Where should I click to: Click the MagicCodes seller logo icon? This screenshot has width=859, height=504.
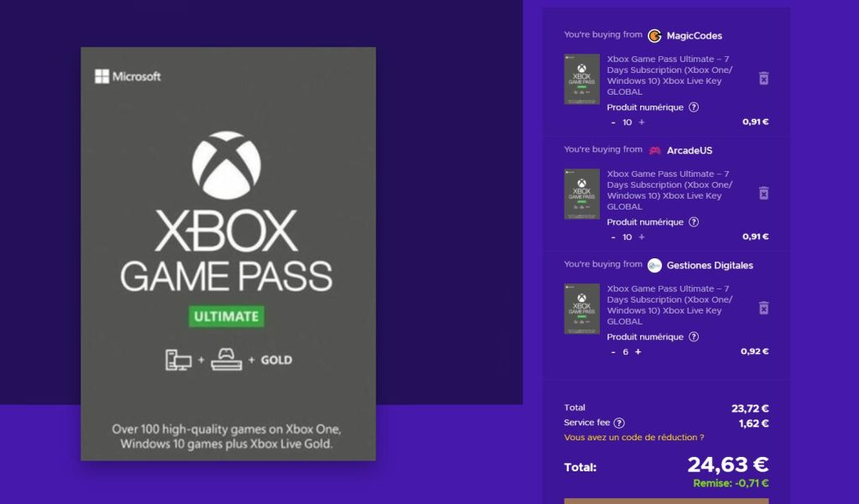(x=654, y=35)
